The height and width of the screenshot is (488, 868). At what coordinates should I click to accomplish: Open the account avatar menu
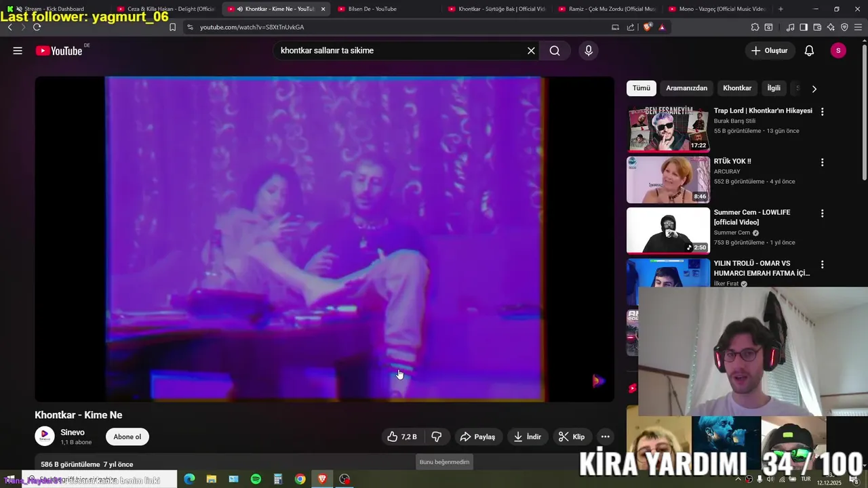(838, 51)
